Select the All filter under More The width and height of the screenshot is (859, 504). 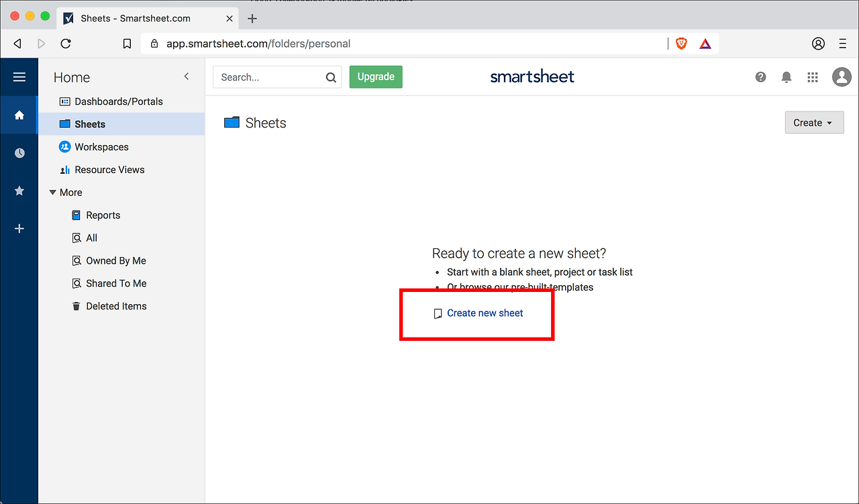pyautogui.click(x=85, y=238)
